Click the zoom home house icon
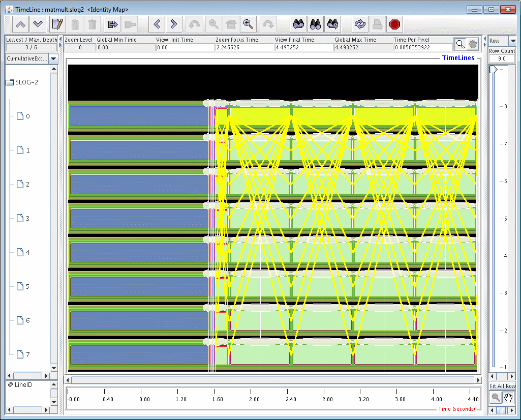Screen dimensions: 521x420 pos(231,24)
